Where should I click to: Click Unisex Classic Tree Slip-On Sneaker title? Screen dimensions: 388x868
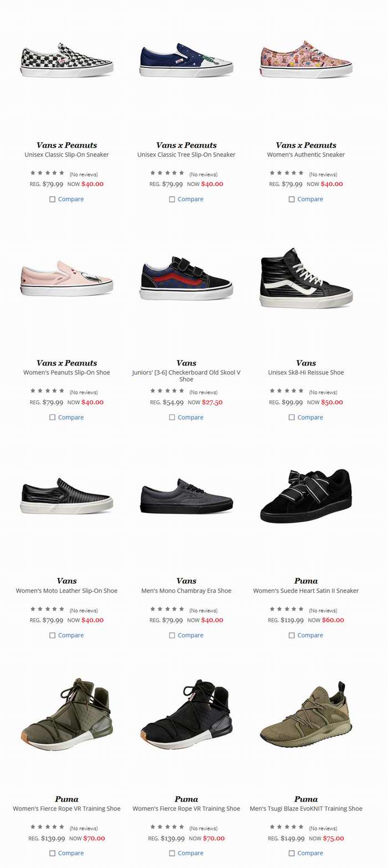pyautogui.click(x=186, y=155)
